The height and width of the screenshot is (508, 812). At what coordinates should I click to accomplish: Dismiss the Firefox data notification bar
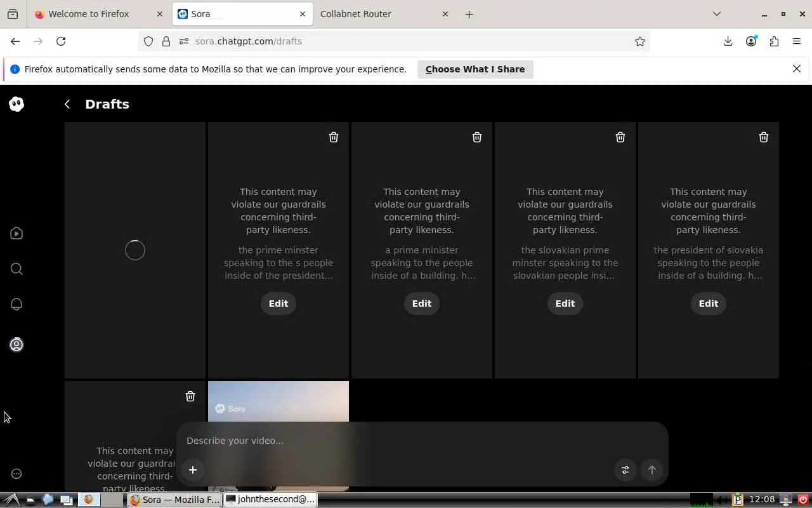797,69
